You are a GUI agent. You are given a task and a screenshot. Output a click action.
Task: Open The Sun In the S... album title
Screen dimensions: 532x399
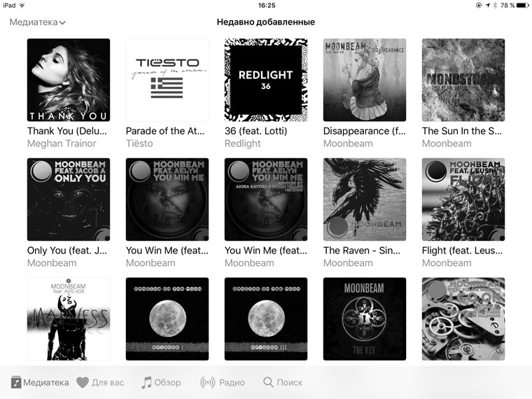[462, 131]
